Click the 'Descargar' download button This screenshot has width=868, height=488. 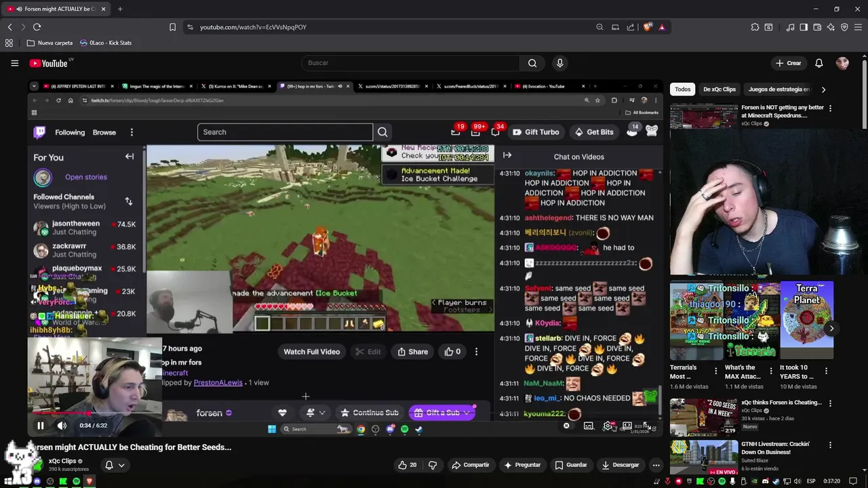(620, 465)
